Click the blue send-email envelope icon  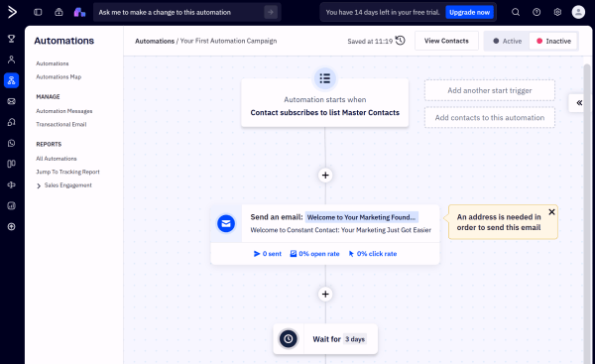[x=226, y=223]
